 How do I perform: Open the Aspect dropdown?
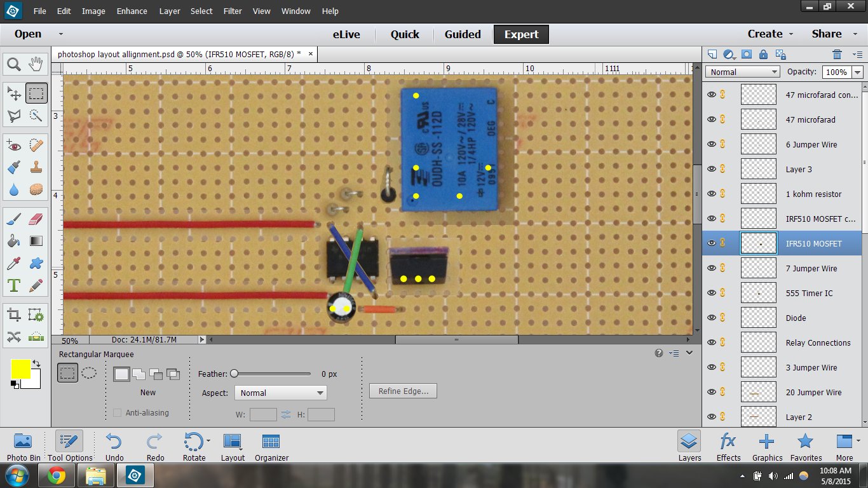tap(280, 393)
